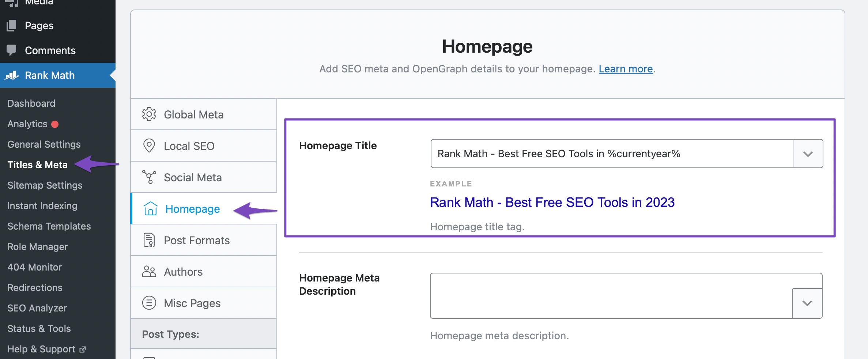Click the 'Homepage meta description.' help text

tap(499, 336)
